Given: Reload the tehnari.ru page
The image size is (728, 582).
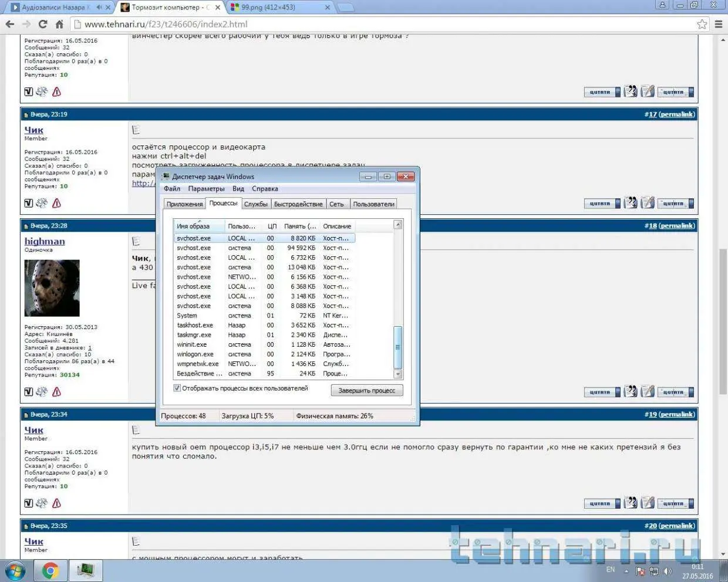Looking at the screenshot, I should point(43,24).
